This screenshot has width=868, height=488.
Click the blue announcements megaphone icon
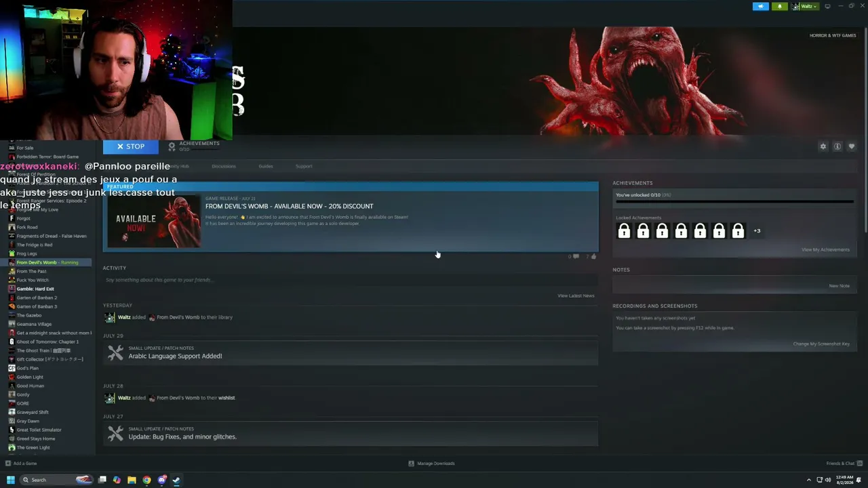(761, 6)
